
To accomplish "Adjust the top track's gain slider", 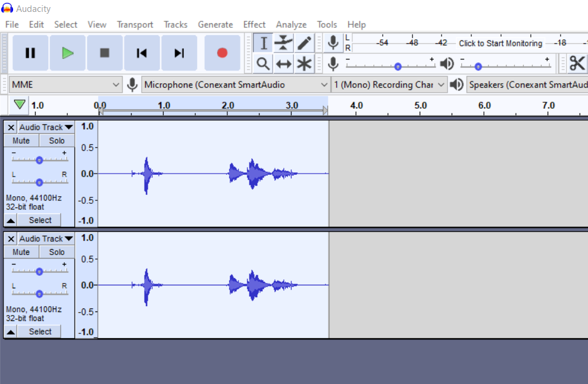I will 39,159.
